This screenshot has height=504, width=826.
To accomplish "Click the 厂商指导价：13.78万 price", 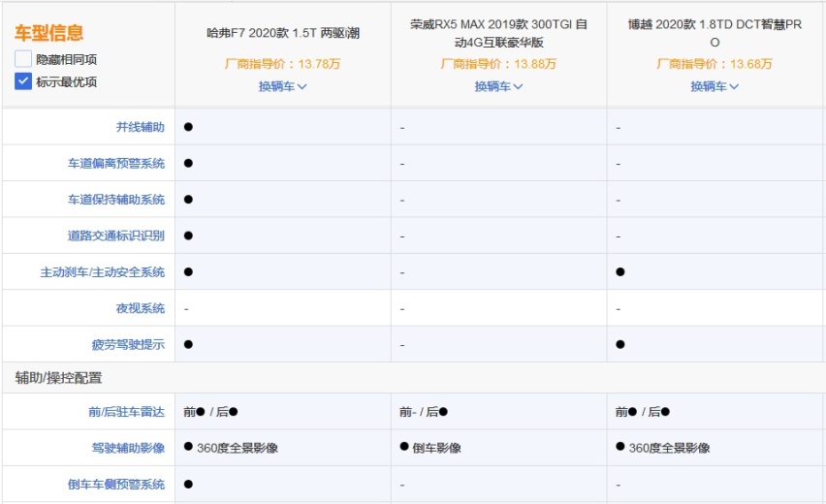I will tap(283, 64).
